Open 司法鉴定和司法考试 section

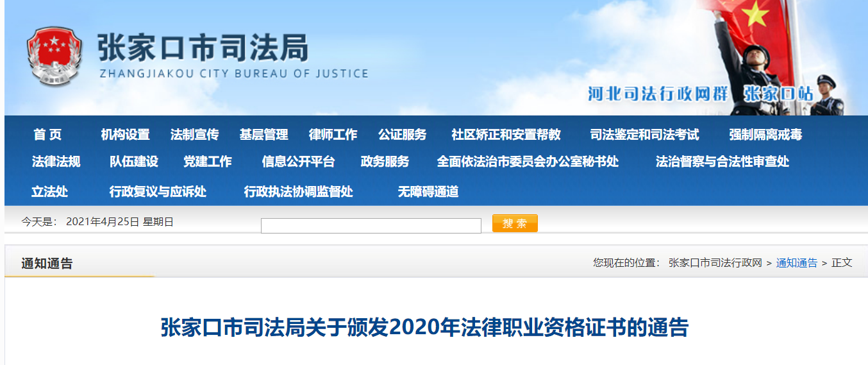pyautogui.click(x=644, y=135)
